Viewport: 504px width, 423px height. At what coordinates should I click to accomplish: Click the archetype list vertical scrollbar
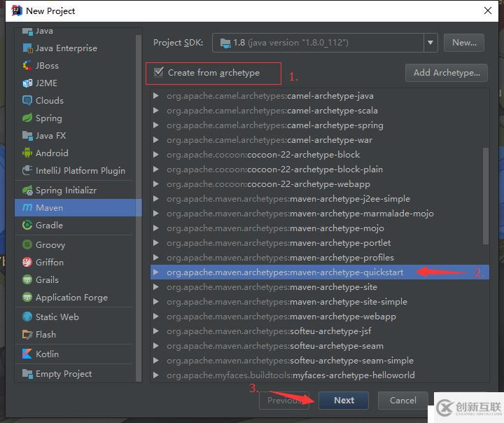(x=486, y=195)
